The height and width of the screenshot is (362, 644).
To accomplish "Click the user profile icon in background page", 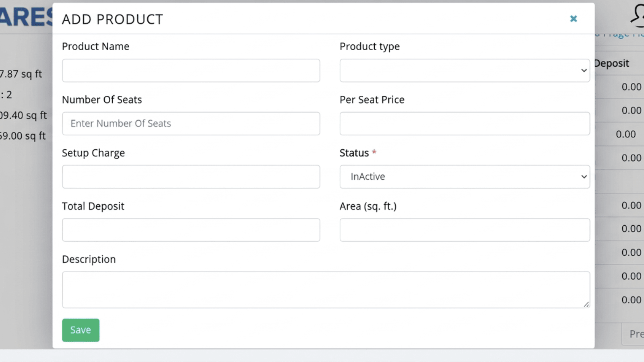I will [x=638, y=15].
